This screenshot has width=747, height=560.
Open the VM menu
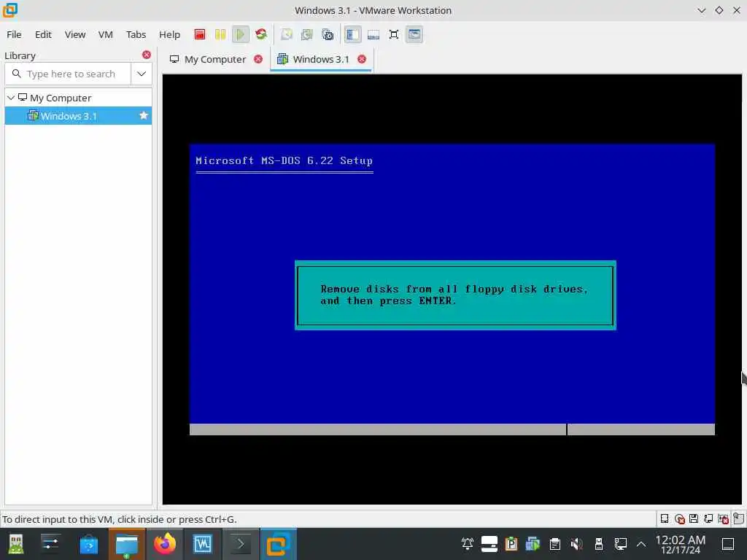tap(105, 34)
